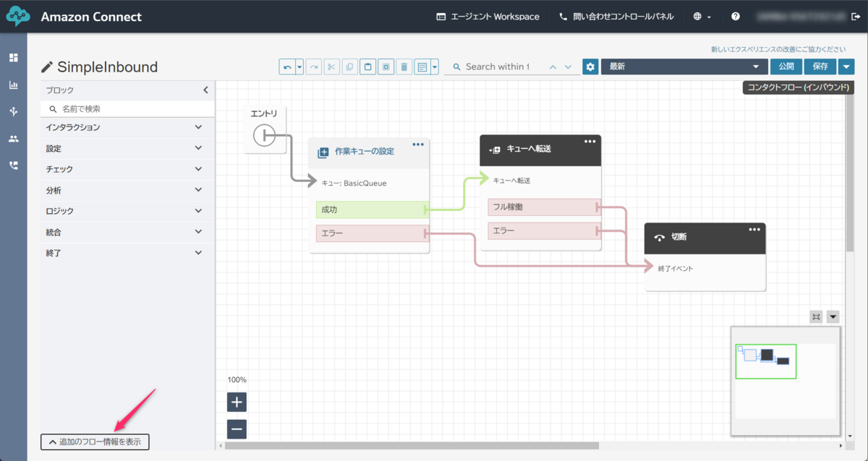Open three-dot menu on 切断 block
The height and width of the screenshot is (461, 868).
[x=755, y=230]
